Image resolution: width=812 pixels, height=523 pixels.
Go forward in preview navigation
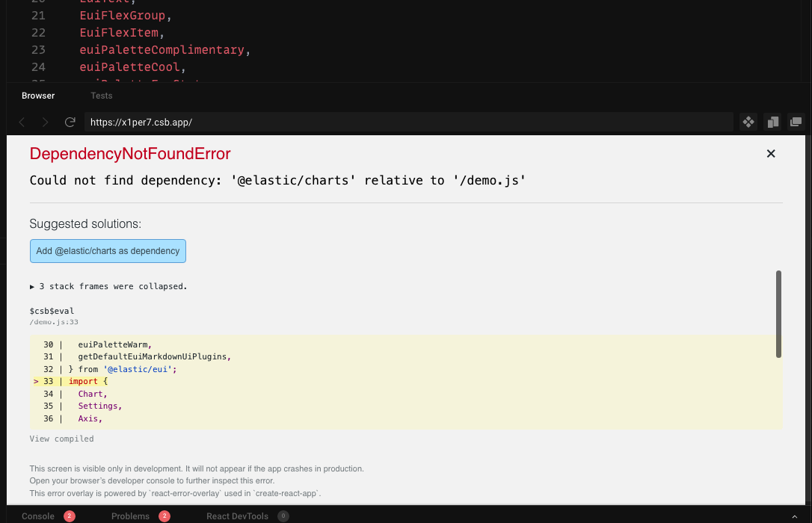click(x=45, y=122)
